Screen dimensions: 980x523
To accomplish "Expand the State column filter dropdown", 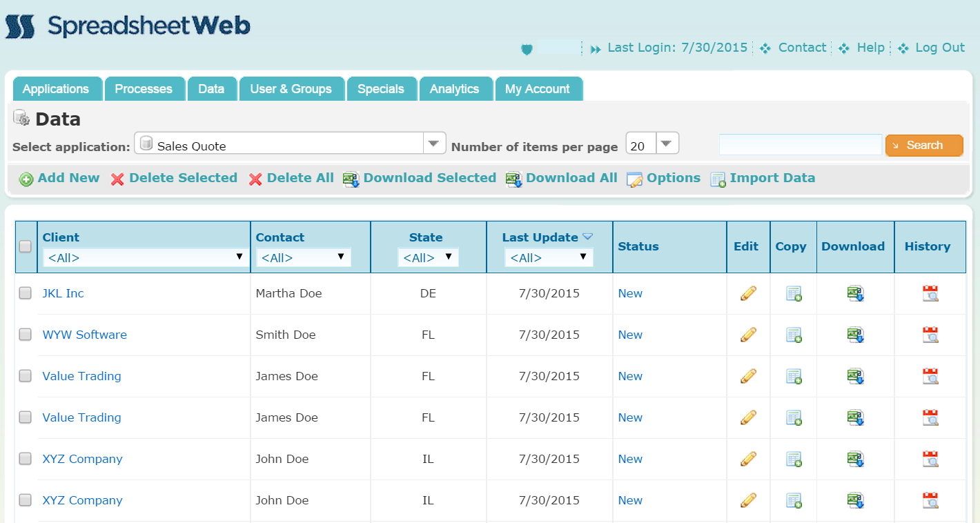I will (428, 257).
